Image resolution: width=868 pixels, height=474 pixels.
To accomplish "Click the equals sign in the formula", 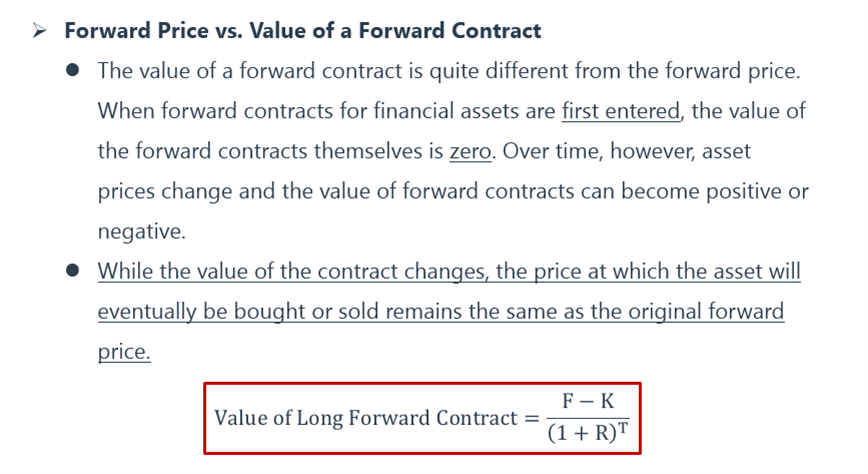I will (x=531, y=419).
